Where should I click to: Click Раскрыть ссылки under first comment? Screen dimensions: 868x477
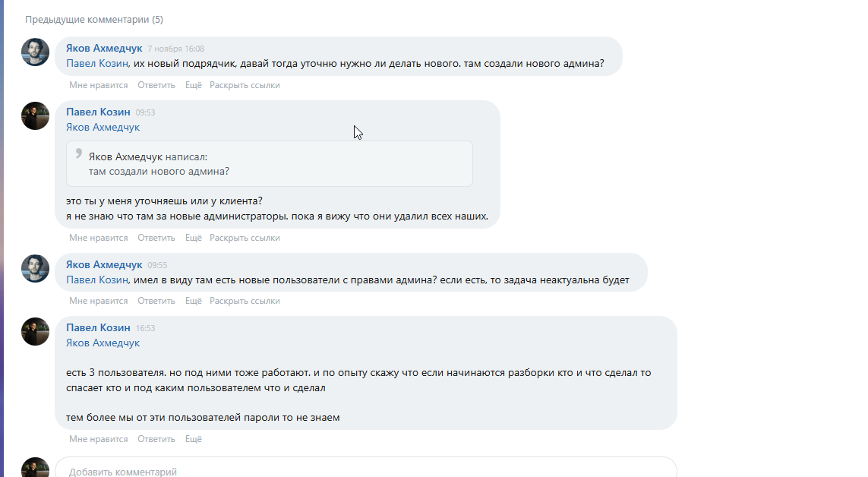pos(245,85)
